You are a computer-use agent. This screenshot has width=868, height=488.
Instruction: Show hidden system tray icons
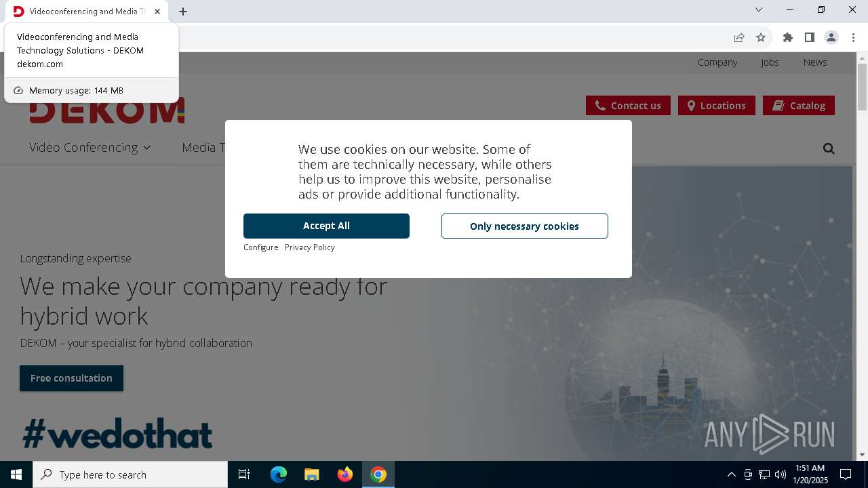tap(731, 474)
